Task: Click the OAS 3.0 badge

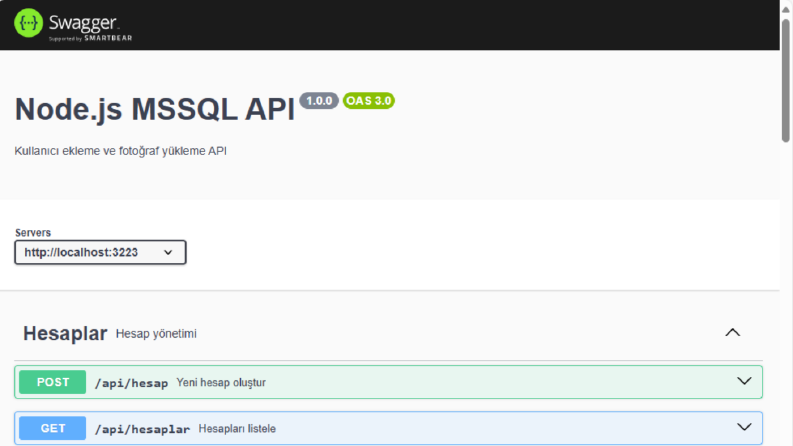Action: click(369, 101)
